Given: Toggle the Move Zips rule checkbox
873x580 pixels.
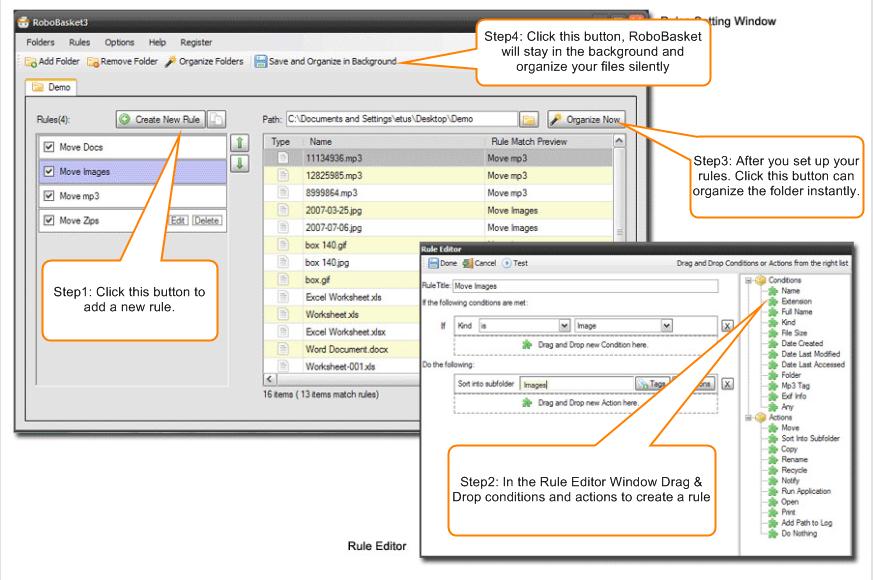Looking at the screenshot, I should tap(49, 220).
